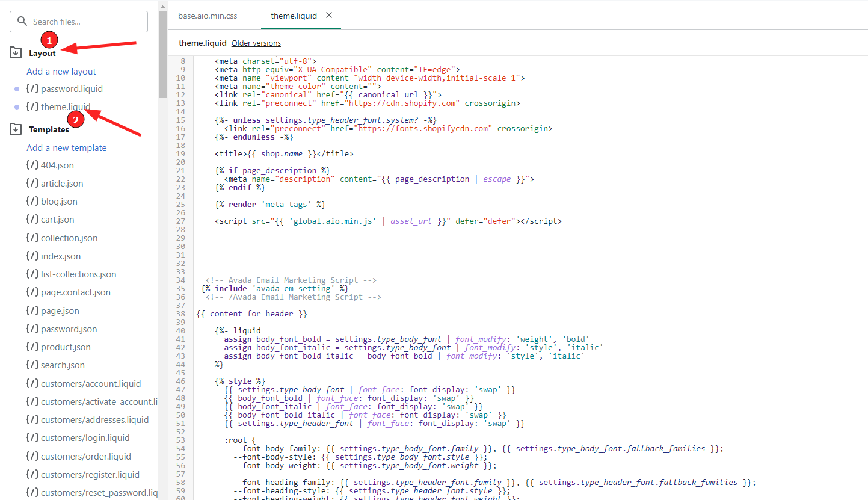This screenshot has height=500, width=868.
Task: Click the file icon beside customers/login.liquid
Action: tap(32, 437)
